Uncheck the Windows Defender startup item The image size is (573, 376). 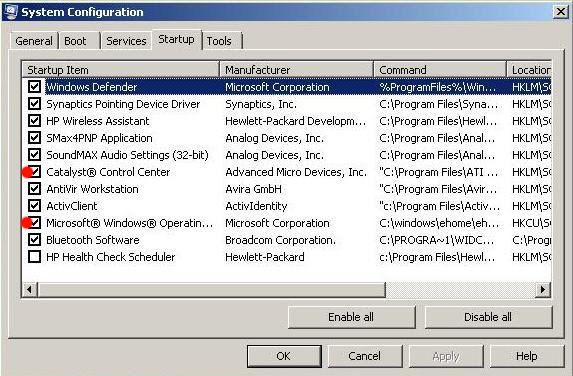(x=34, y=87)
